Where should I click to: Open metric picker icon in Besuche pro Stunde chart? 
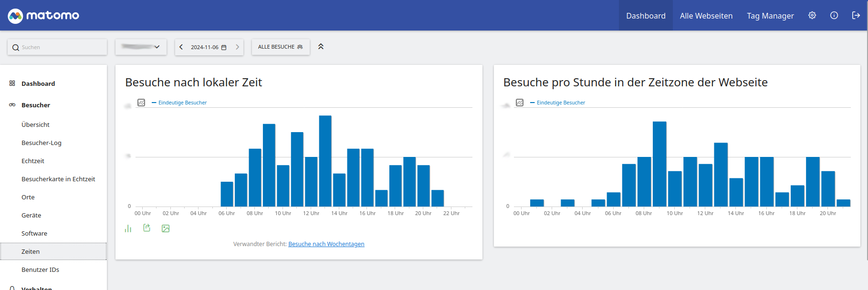[520, 103]
